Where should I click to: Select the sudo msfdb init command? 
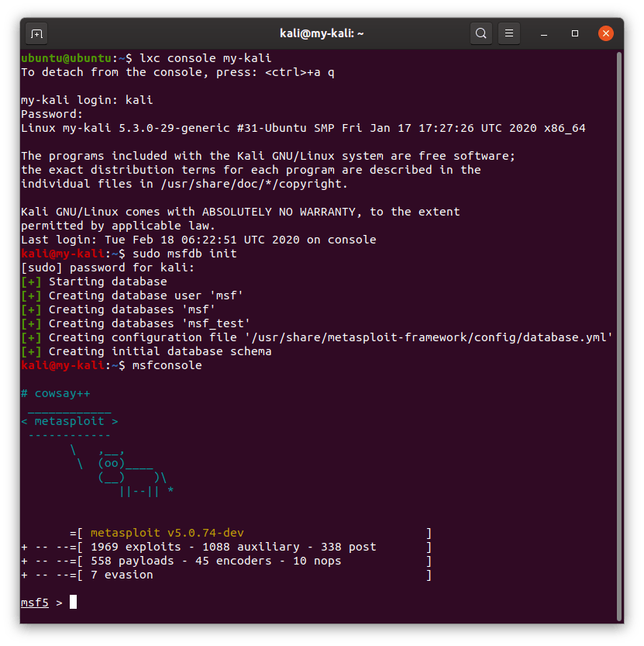pos(184,254)
